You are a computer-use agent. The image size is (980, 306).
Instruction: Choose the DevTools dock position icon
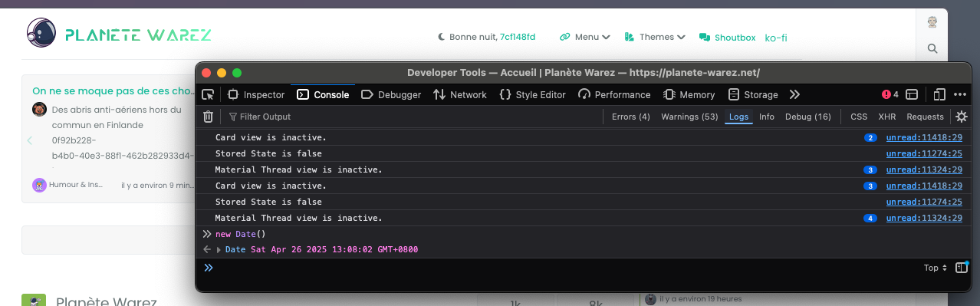[x=912, y=94]
